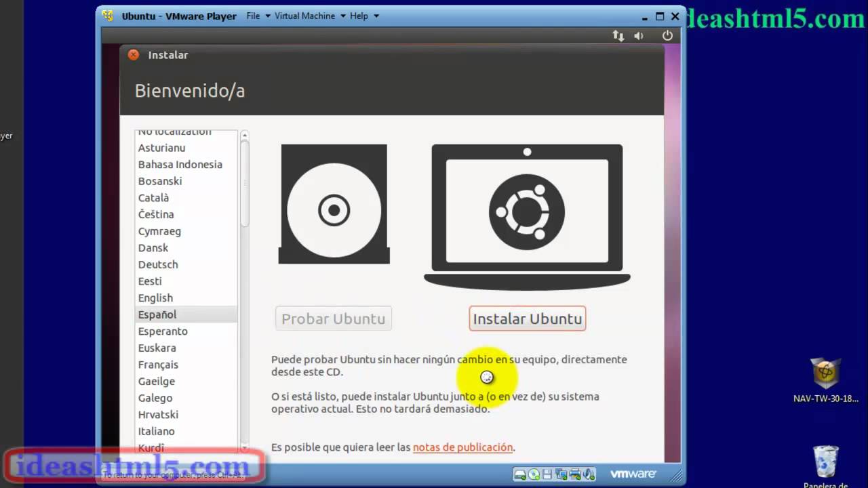
Task: Select Català language
Action: [x=186, y=198]
